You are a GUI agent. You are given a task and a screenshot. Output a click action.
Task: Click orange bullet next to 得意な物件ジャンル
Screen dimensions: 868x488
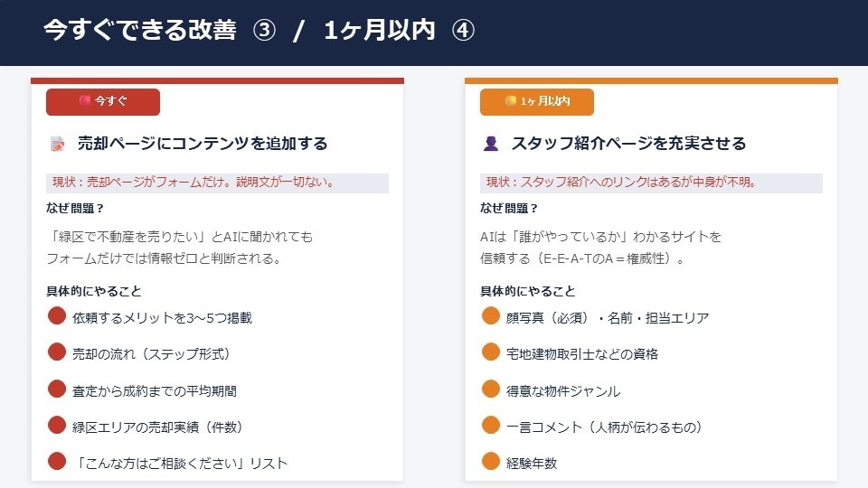(490, 389)
